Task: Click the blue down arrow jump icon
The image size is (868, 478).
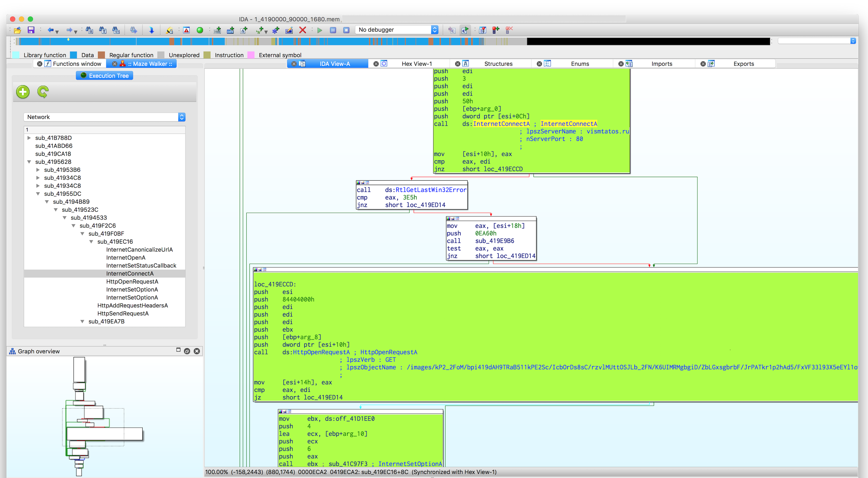Action: click(x=152, y=30)
